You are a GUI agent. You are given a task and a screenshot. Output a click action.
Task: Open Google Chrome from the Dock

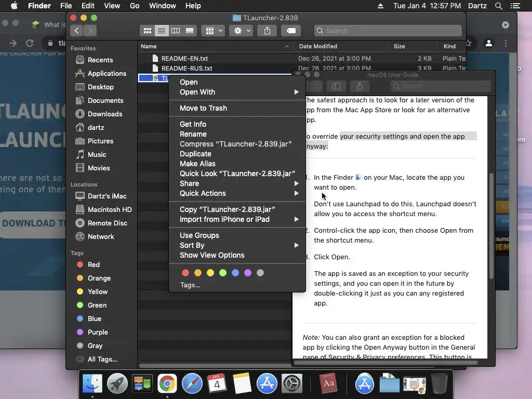[167, 383]
